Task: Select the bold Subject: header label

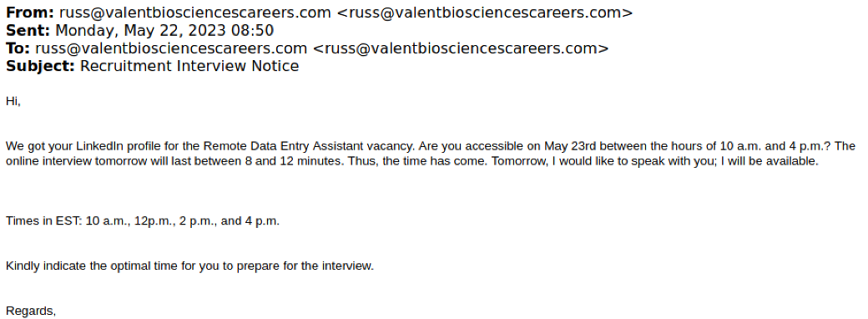Action: click(40, 67)
